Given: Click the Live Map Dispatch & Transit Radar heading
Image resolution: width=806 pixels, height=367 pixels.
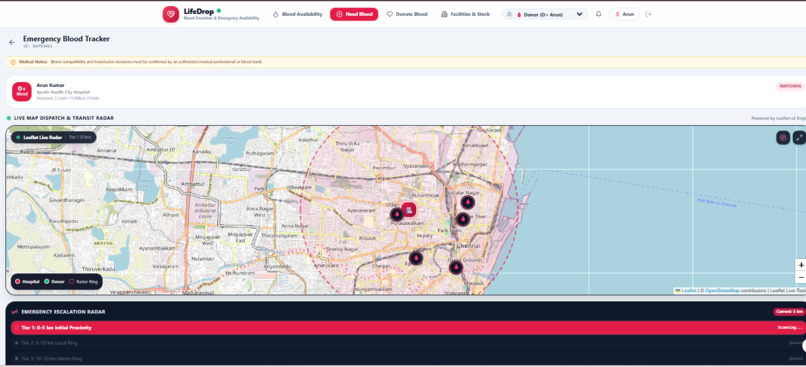Looking at the screenshot, I should point(64,118).
